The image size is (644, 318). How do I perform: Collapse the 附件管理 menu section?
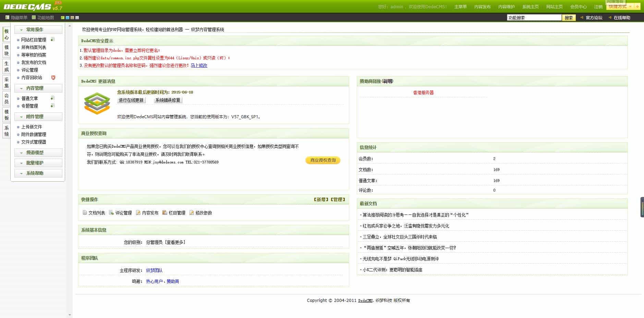pyautogui.click(x=38, y=117)
